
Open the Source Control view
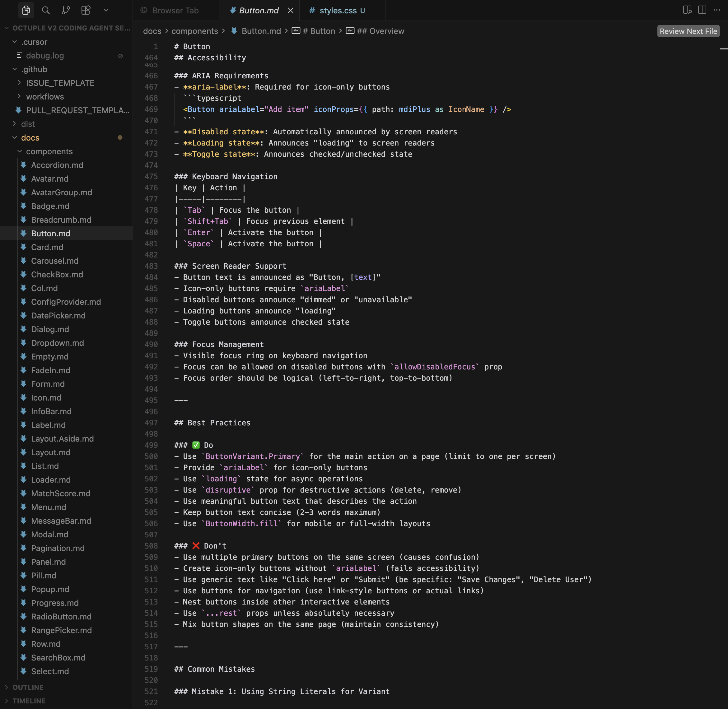click(x=66, y=10)
